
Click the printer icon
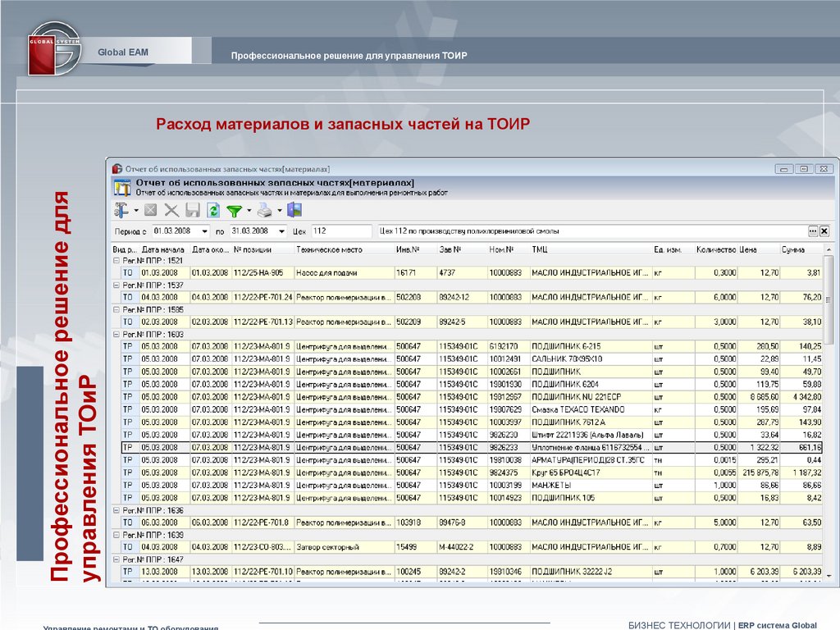click(x=265, y=210)
